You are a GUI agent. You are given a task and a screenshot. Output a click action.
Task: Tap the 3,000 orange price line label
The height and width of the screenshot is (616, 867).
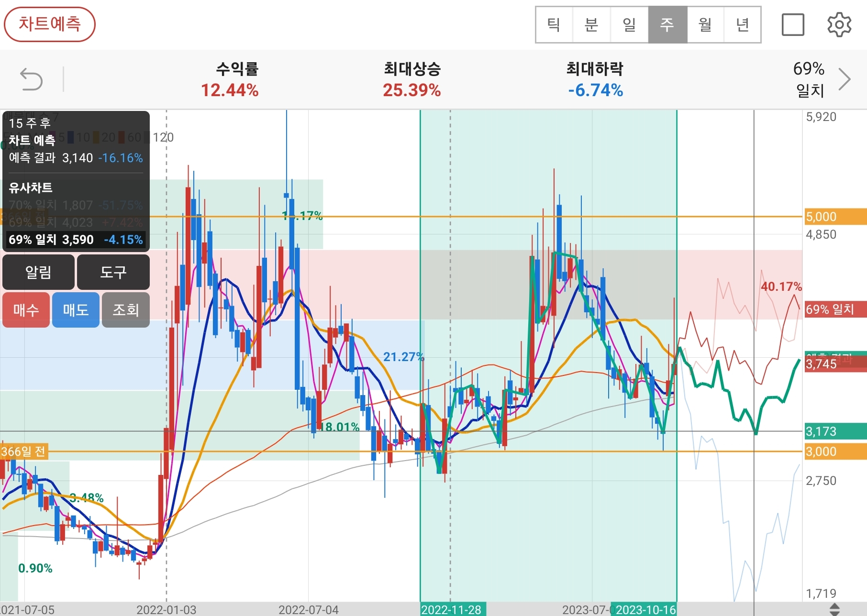pos(835,451)
